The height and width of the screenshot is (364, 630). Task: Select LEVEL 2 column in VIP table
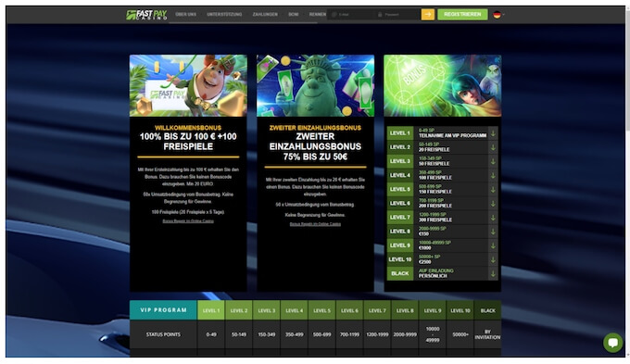coord(239,310)
